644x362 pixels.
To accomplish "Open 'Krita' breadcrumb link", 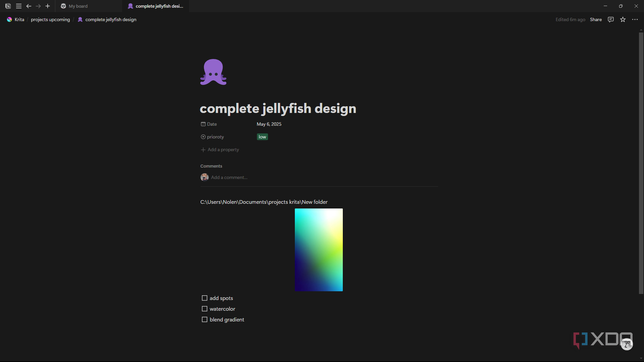I will tap(19, 19).
